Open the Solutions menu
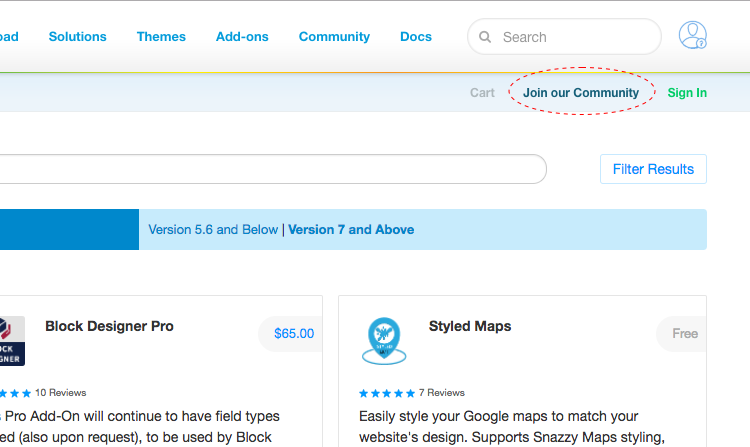This screenshot has height=447, width=750. [x=77, y=37]
